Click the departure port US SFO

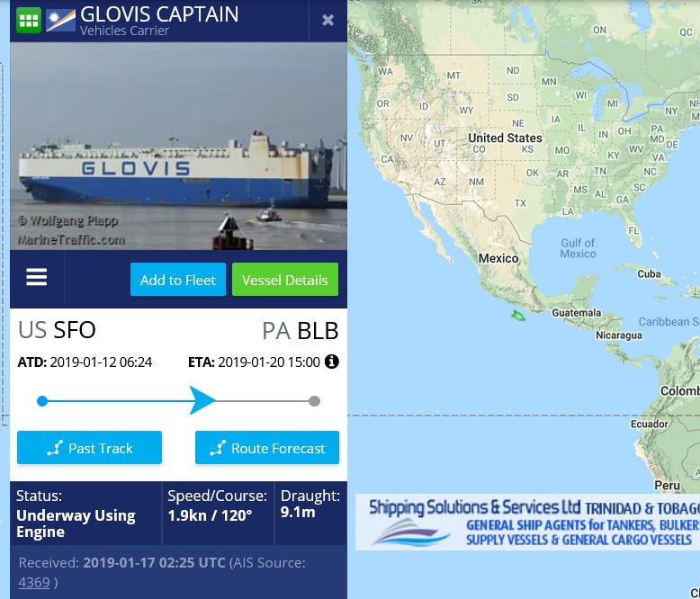[57, 330]
